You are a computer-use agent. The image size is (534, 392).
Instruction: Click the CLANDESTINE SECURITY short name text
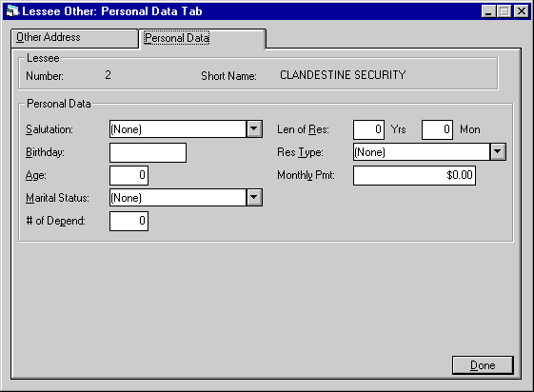click(343, 75)
